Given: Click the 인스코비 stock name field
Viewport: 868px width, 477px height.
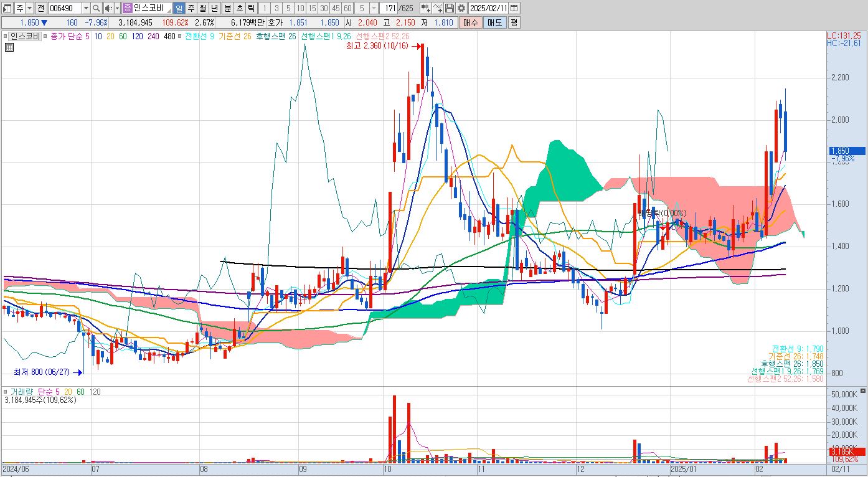Looking at the screenshot, I should (152, 8).
